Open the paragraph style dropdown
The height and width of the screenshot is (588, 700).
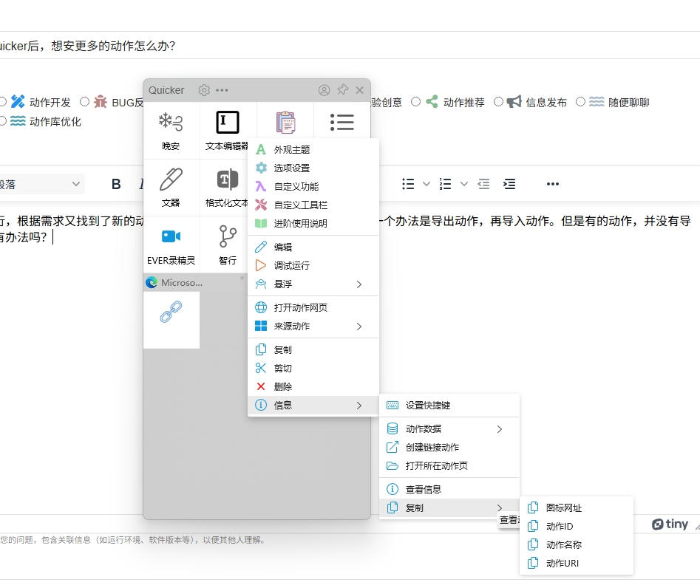point(40,184)
